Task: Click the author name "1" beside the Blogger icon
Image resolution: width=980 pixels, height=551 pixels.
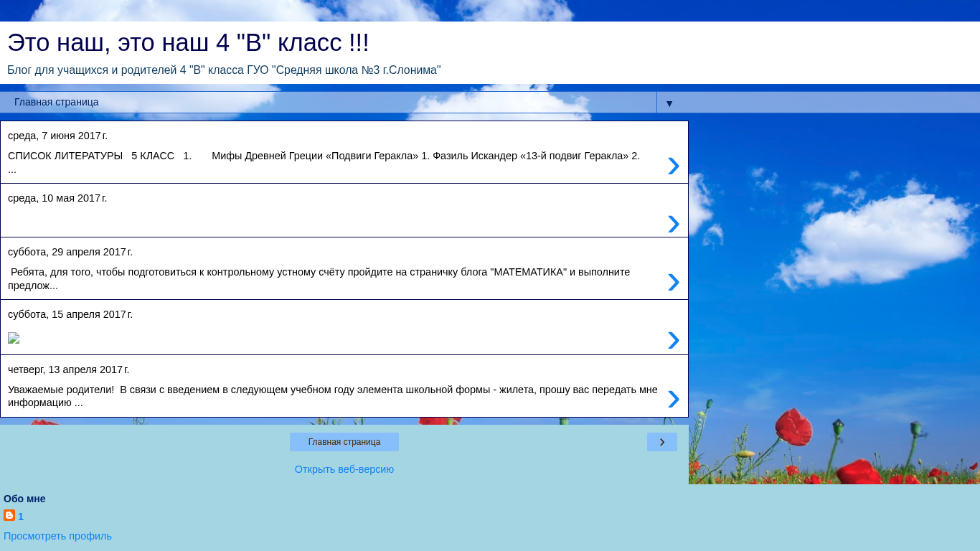Action: tap(21, 517)
